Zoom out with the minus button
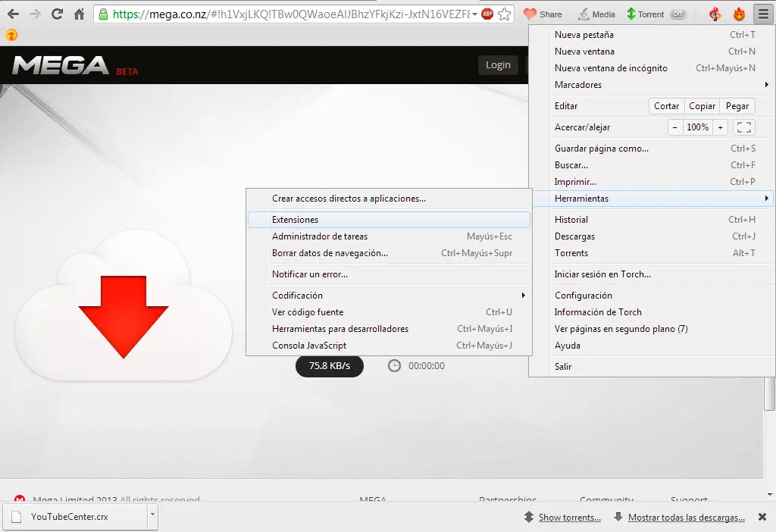This screenshot has height=532, width=776. coord(674,127)
